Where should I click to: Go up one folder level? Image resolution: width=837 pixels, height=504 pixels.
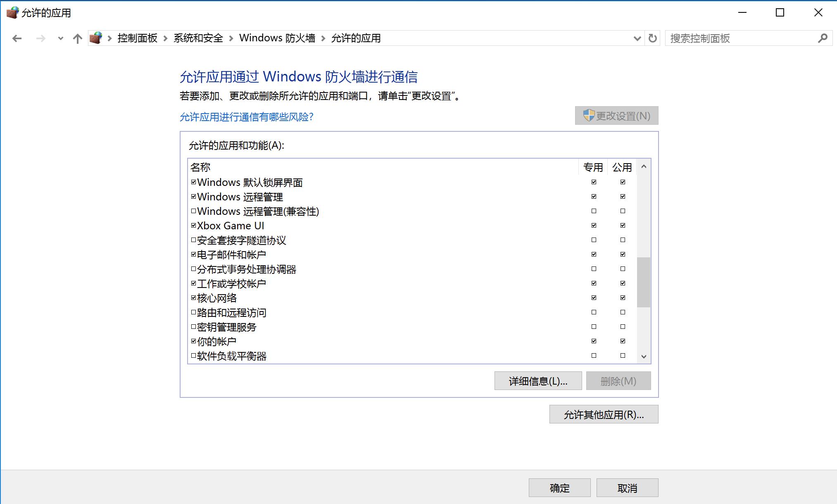77,38
